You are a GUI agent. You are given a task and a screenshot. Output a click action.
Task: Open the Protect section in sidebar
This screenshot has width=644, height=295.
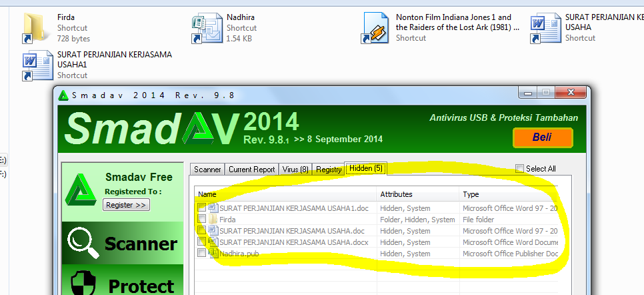pyautogui.click(x=123, y=280)
